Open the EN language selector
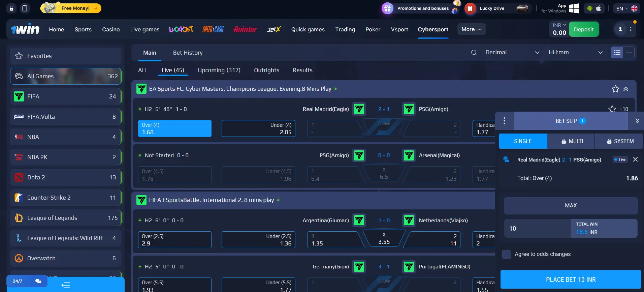This screenshot has height=292, width=644. 626,8
